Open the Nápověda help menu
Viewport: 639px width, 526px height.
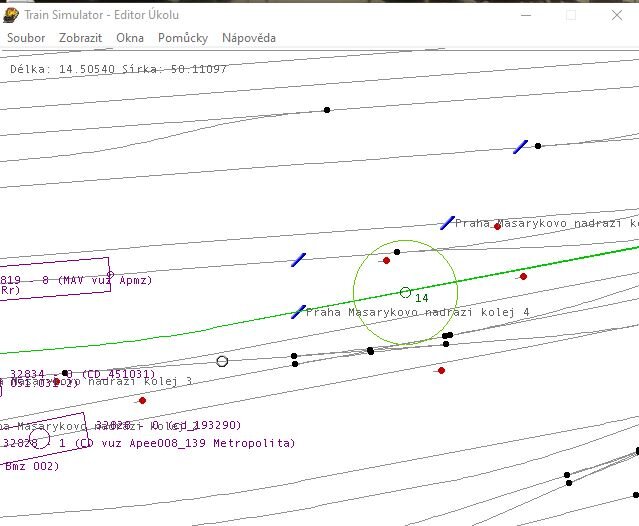click(x=248, y=38)
